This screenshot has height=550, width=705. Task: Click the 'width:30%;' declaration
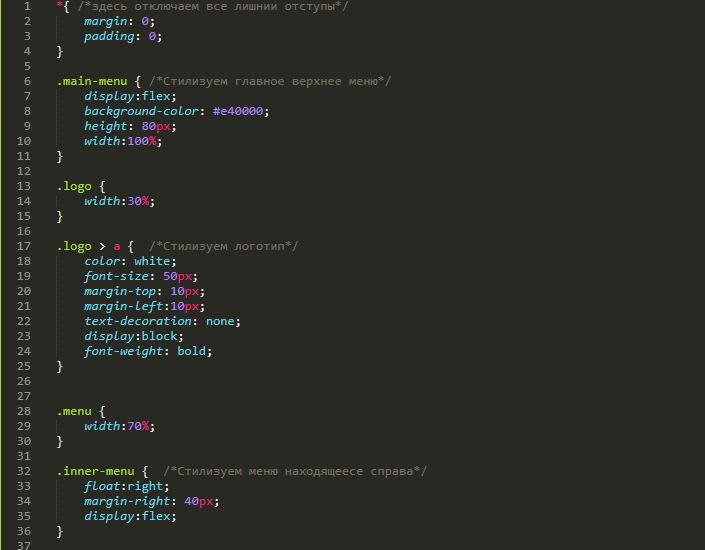pos(120,201)
